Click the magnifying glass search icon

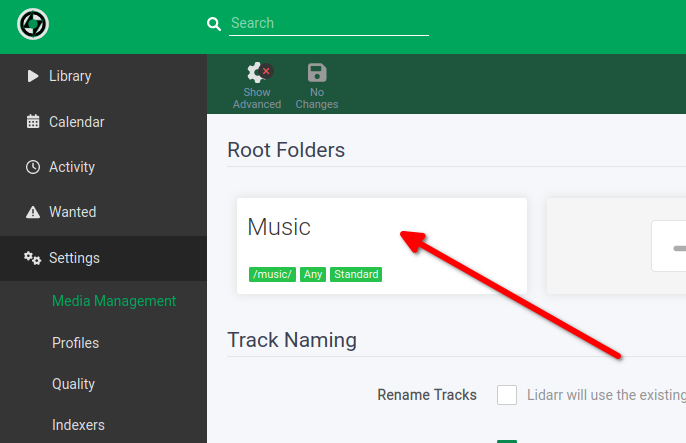pyautogui.click(x=214, y=24)
